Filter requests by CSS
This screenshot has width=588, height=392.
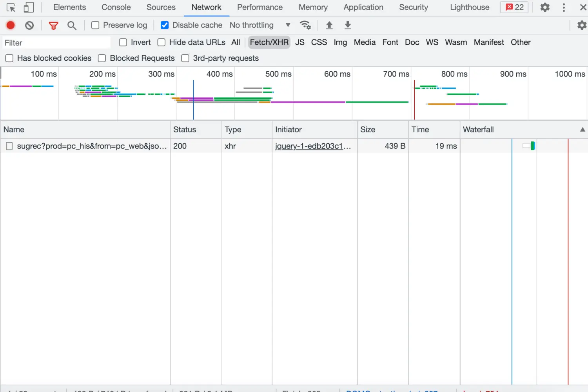tap(319, 42)
